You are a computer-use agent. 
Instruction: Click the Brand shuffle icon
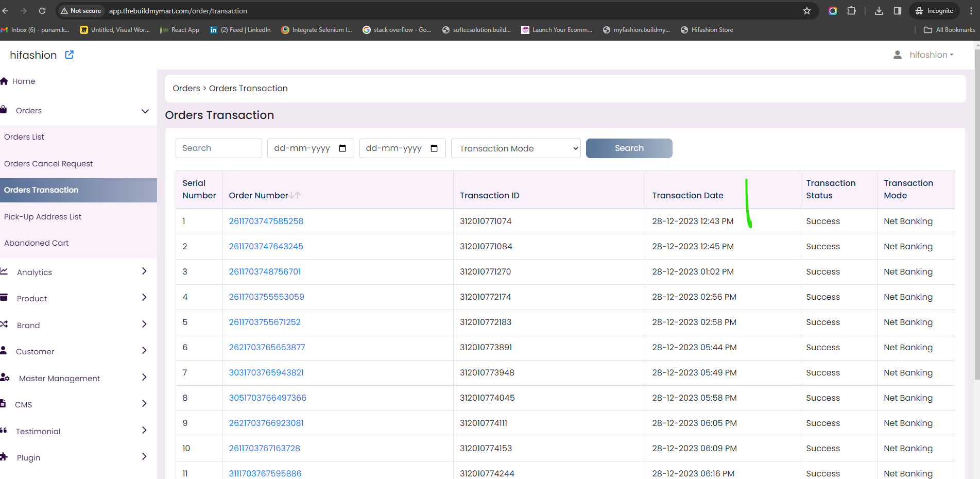pyautogui.click(x=4, y=324)
